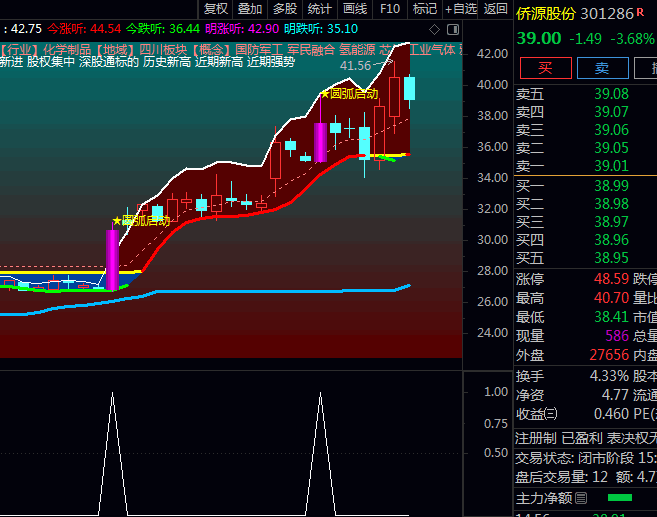Viewport: 657px width, 517px height.
Task: Click the 买一 price 38.99
Action: 611,186
